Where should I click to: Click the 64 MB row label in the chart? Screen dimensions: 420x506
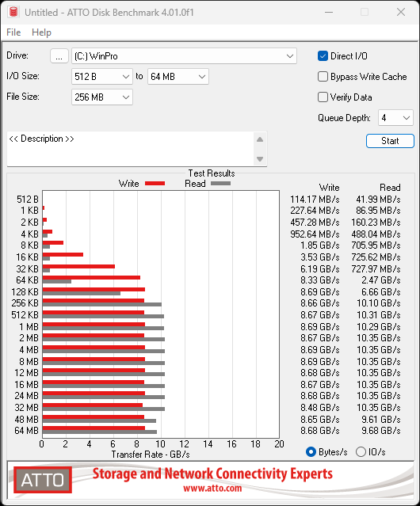26,431
